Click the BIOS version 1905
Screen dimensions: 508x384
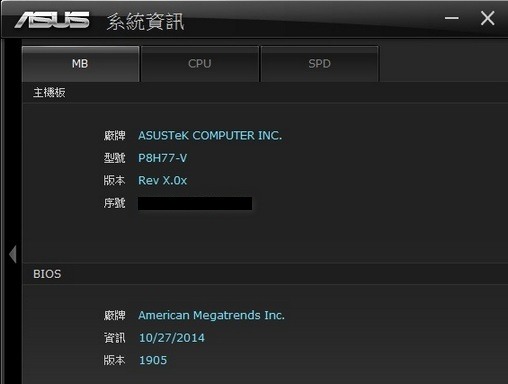coord(153,360)
